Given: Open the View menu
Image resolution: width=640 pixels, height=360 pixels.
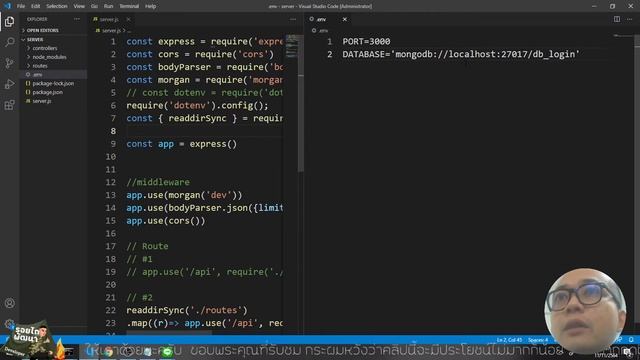Looking at the screenshot, I should pos(79,6).
